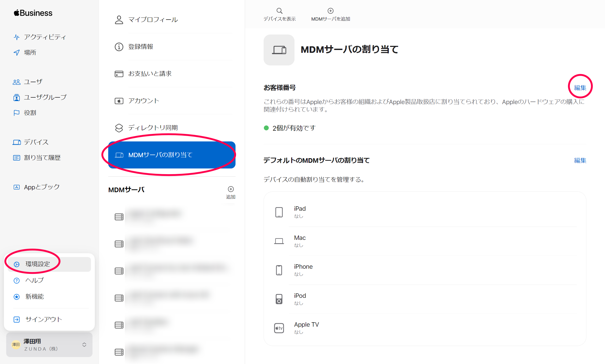Screen dimensions: 605x364
Task: Click the Apple Business logo
Action: [33, 13]
